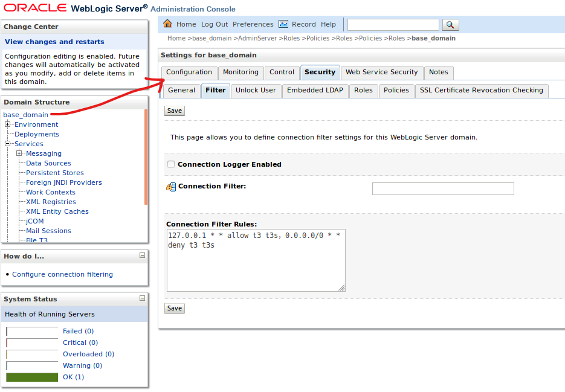Screen dimensions: 565x392
Task: Toggle the Connection Logger Enabled checkbox
Action: (x=171, y=164)
